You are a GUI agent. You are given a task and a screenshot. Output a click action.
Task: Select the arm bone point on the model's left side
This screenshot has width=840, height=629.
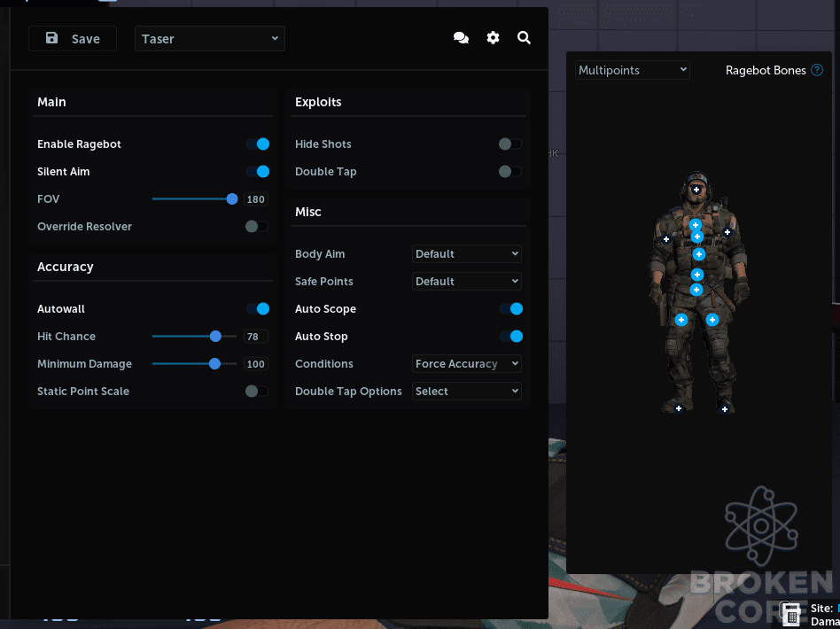tap(666, 239)
